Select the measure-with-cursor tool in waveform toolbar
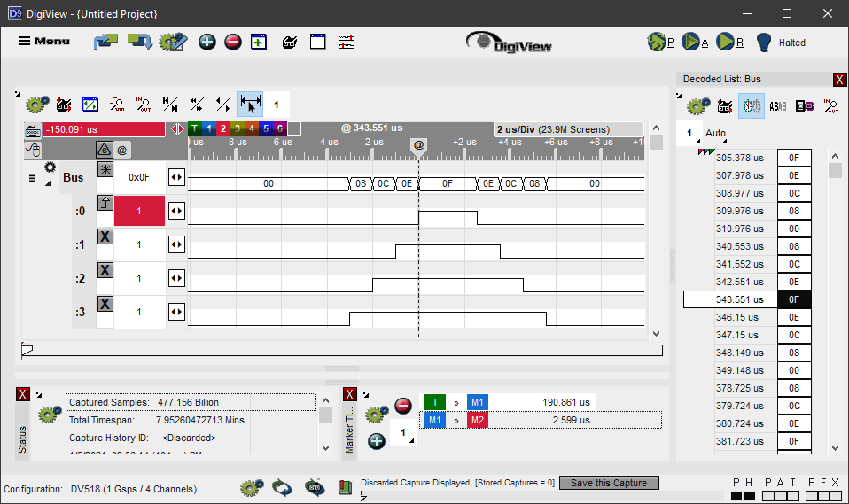 pyautogui.click(x=250, y=105)
